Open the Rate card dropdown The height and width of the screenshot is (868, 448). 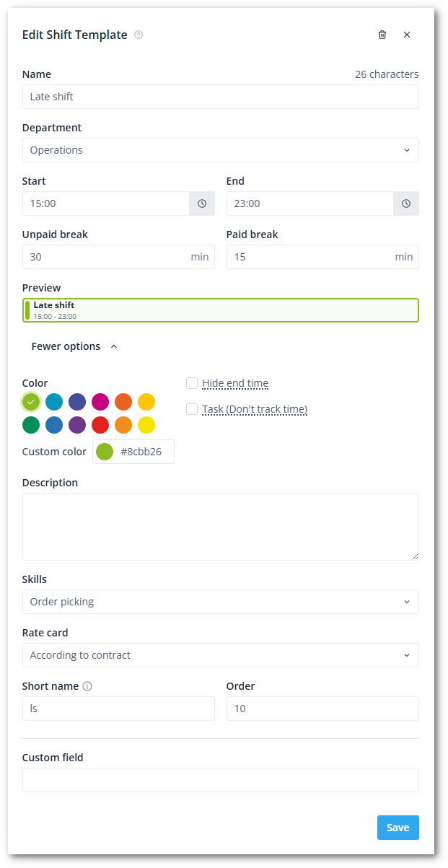pos(220,655)
